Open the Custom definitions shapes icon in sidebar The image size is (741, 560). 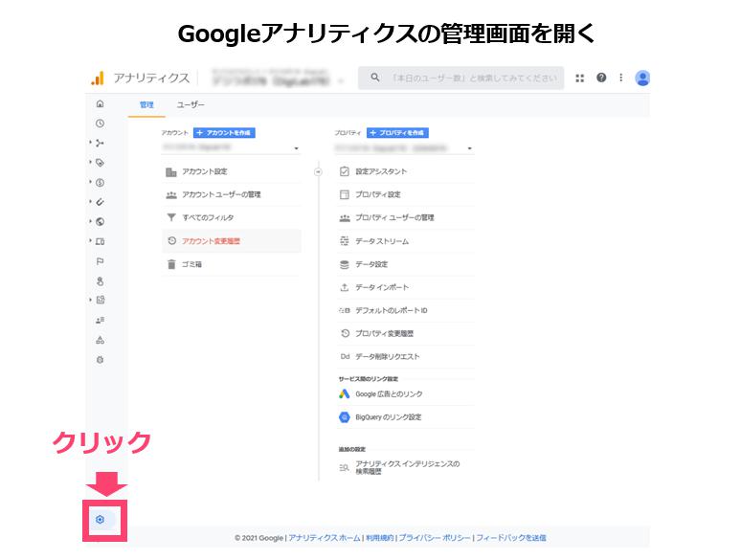(100, 340)
